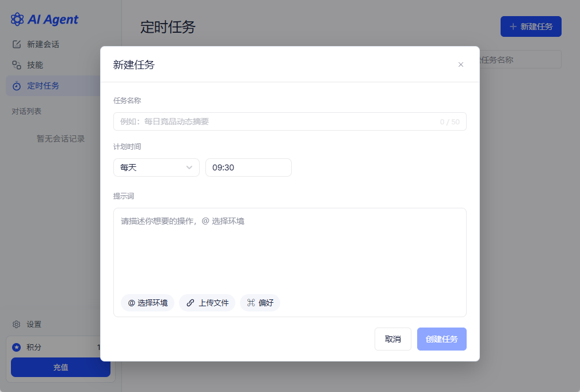Click the @ 选择环境 chip button
Screen dimensions: 580x392
[x=147, y=303]
